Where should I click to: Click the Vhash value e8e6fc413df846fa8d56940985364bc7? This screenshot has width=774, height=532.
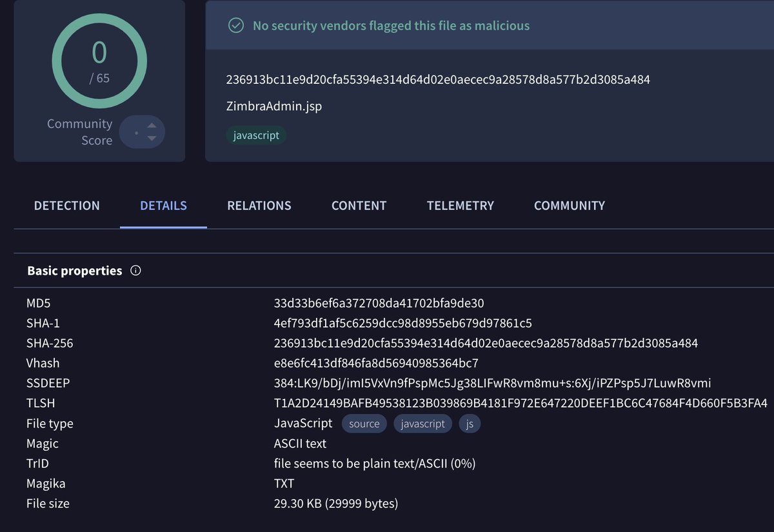pos(376,363)
